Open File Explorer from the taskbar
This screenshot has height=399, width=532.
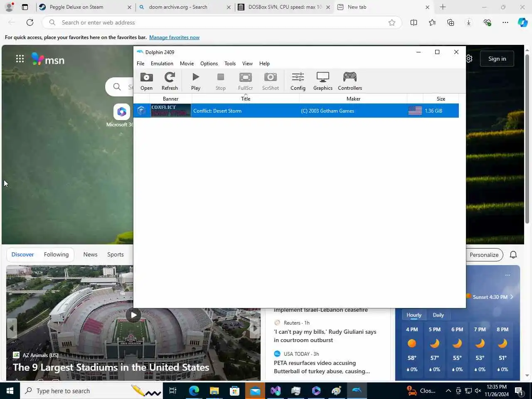pos(214,391)
